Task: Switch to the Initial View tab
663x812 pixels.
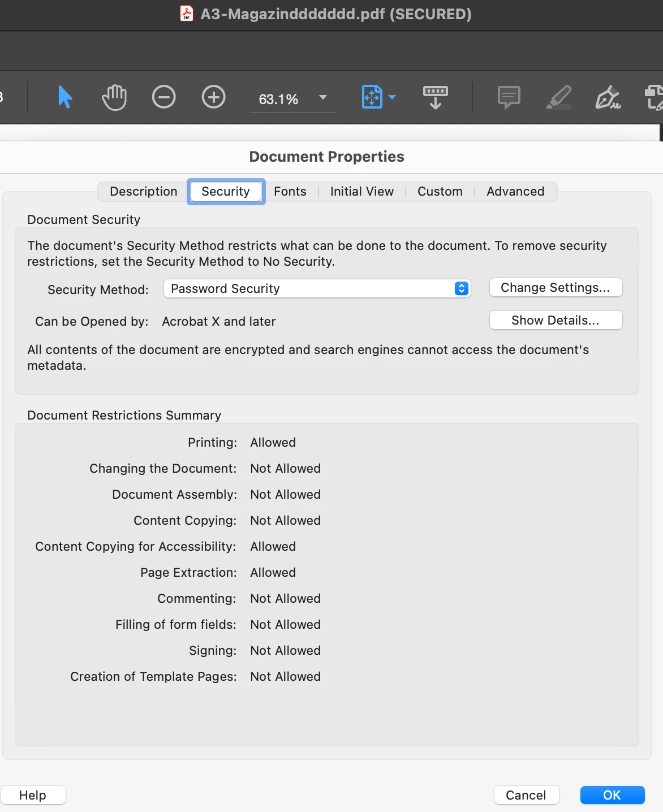Action: [x=362, y=192]
